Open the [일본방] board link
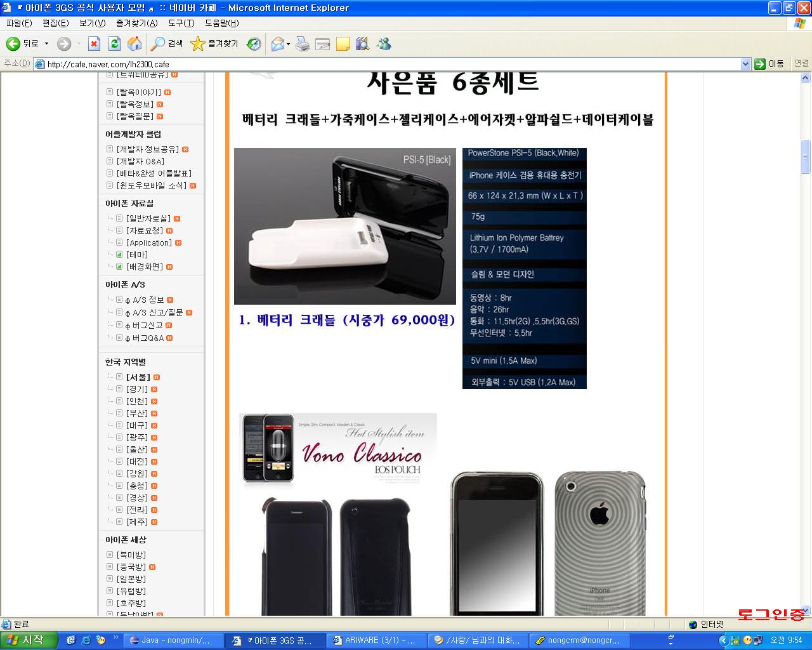Viewport: 812px width, 650px height. point(131,579)
